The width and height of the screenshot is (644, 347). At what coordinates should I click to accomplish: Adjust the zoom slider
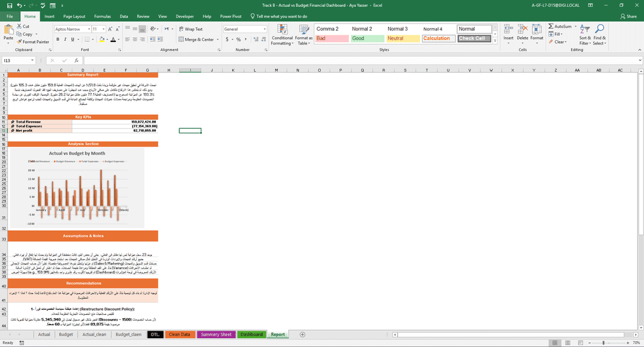click(603, 343)
